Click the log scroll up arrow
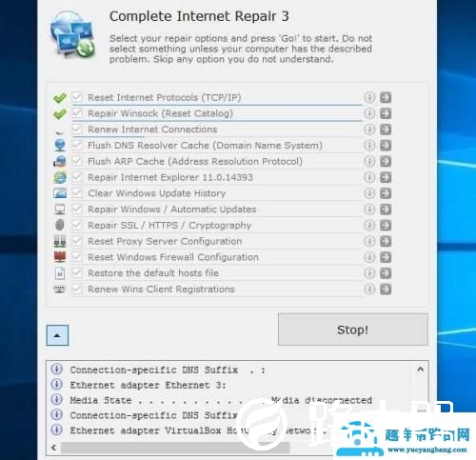This screenshot has height=460, width=476. coord(421,370)
